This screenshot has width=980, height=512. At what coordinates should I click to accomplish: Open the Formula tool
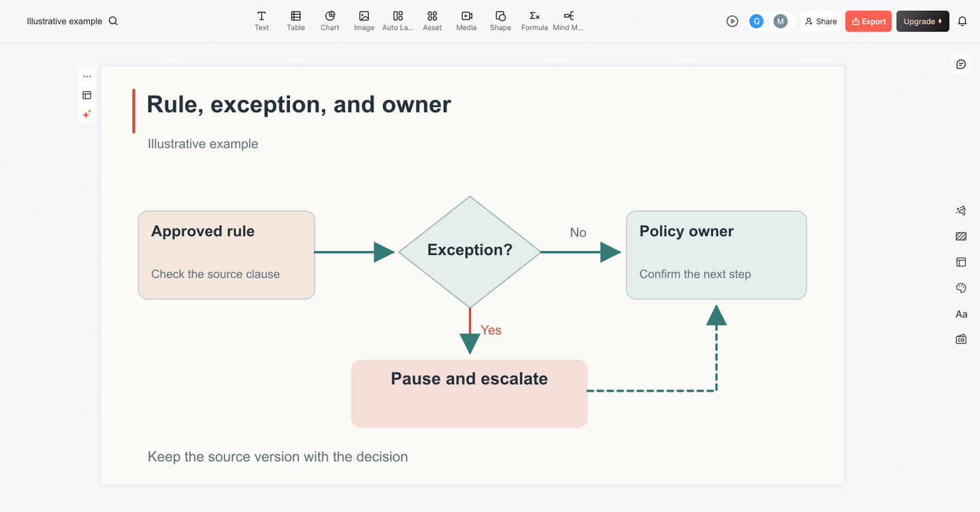click(x=534, y=20)
